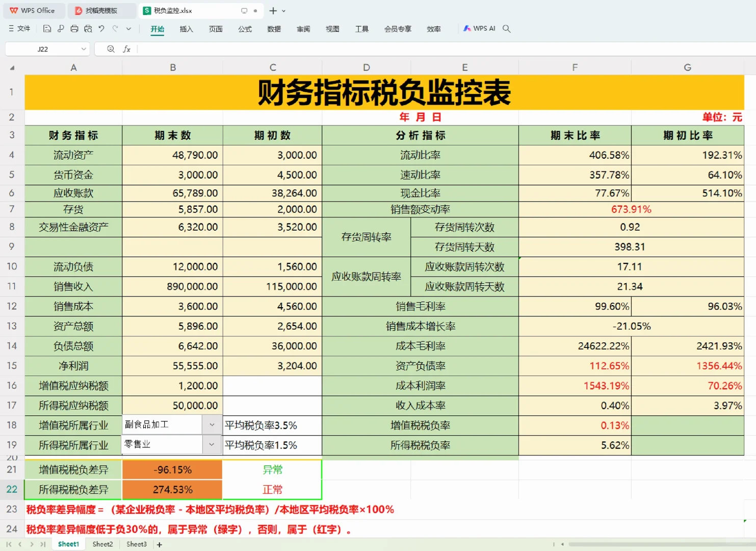Select cell B21 showing -96.15%

pos(172,469)
